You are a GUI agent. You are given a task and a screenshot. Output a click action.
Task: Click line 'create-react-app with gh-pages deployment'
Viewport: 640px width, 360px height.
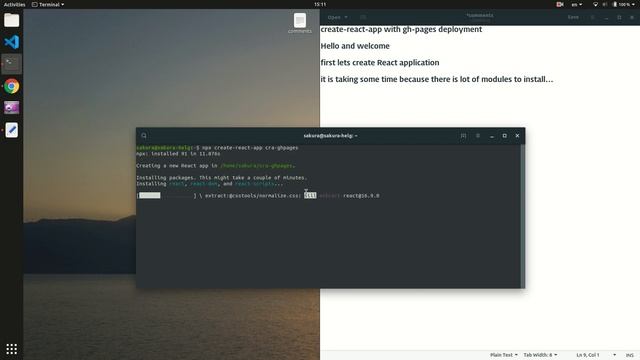401,29
